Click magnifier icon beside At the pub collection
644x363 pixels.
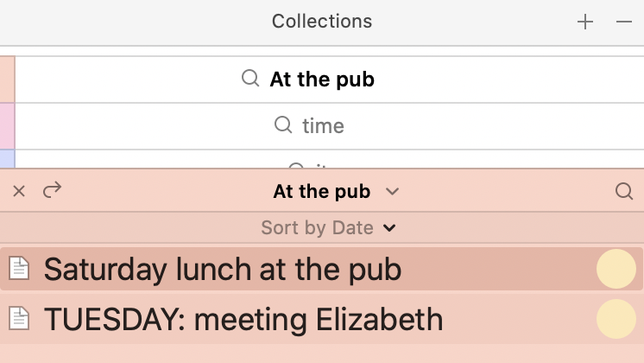pyautogui.click(x=250, y=78)
